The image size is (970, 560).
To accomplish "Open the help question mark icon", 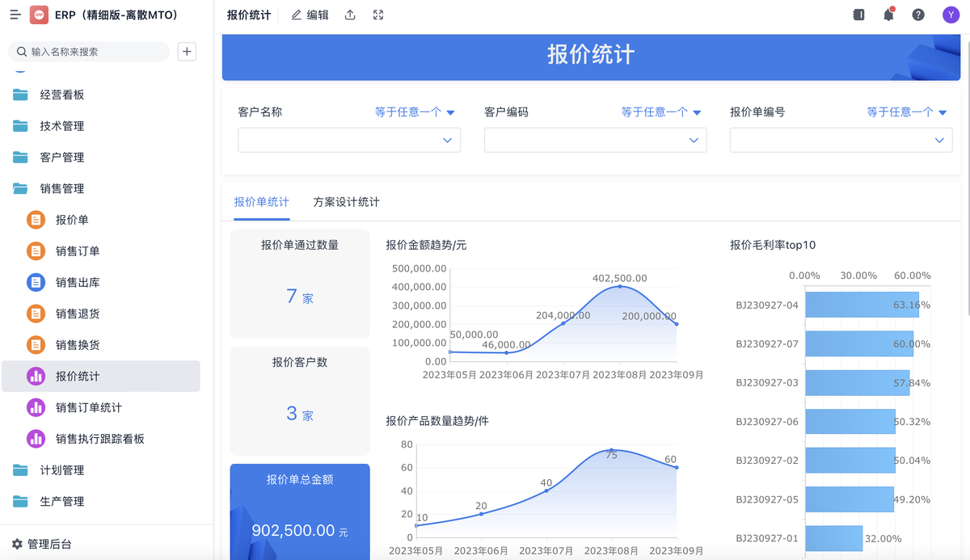I will coord(918,15).
